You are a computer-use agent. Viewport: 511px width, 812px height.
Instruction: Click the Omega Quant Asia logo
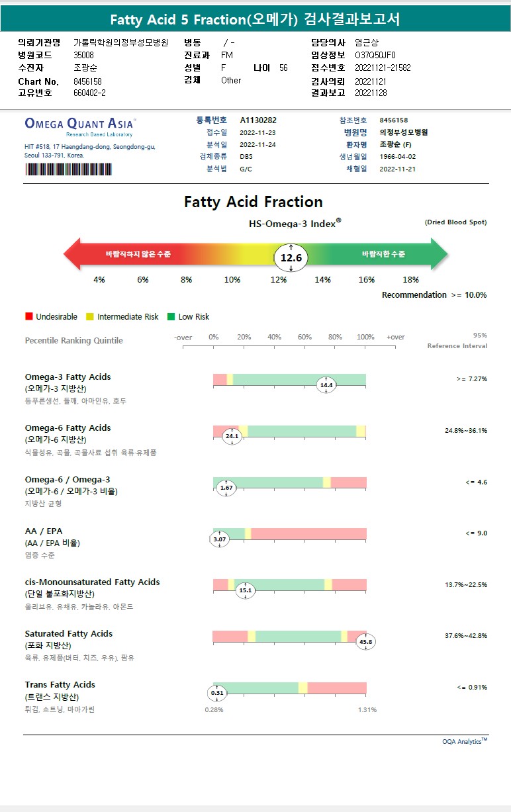tap(79, 124)
